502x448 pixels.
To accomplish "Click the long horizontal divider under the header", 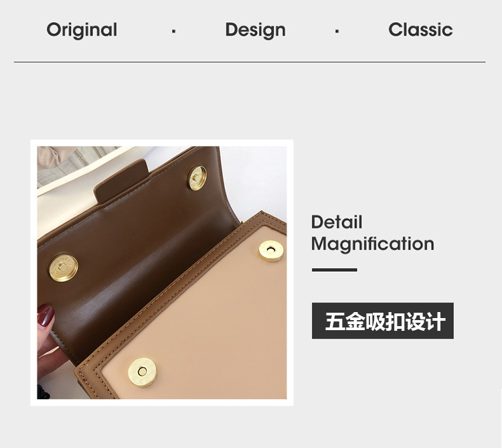I will [x=250, y=62].
